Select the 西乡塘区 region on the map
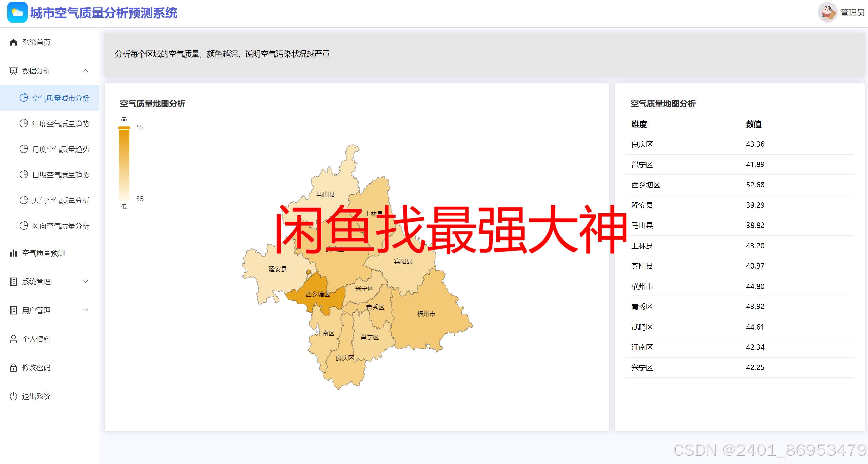Image resolution: width=868 pixels, height=464 pixels. pyautogui.click(x=318, y=294)
